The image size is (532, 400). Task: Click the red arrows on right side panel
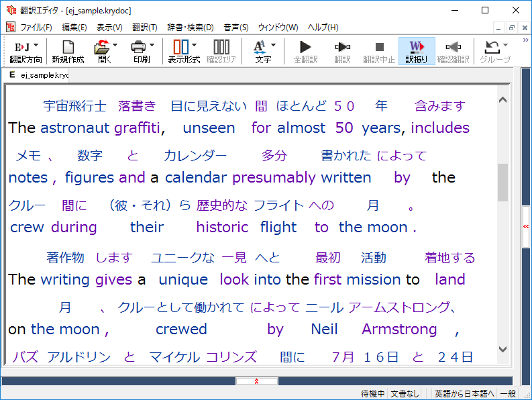pyautogui.click(x=526, y=227)
